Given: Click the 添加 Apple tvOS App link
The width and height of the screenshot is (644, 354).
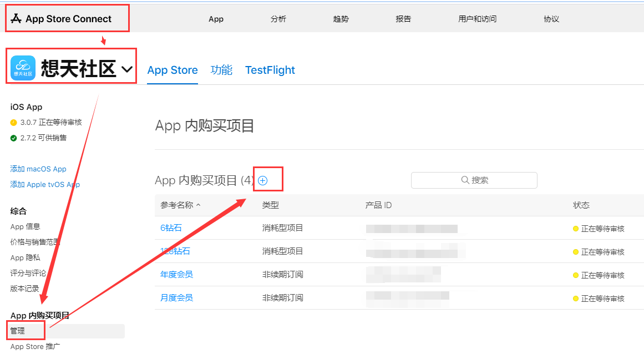Looking at the screenshot, I should click(x=45, y=184).
